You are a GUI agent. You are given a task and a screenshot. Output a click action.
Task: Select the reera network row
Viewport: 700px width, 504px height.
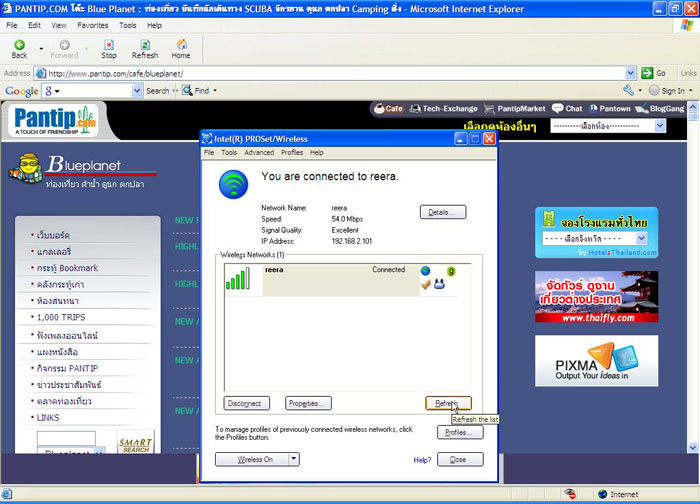tap(342, 279)
